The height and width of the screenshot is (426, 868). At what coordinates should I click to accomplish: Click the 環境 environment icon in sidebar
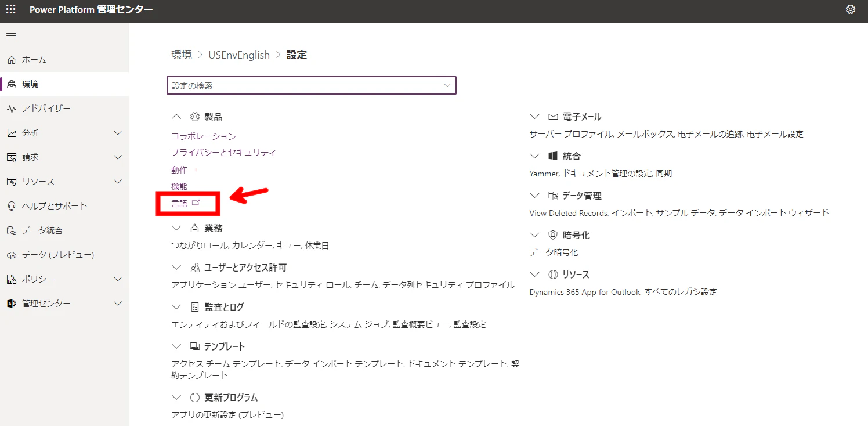point(11,84)
